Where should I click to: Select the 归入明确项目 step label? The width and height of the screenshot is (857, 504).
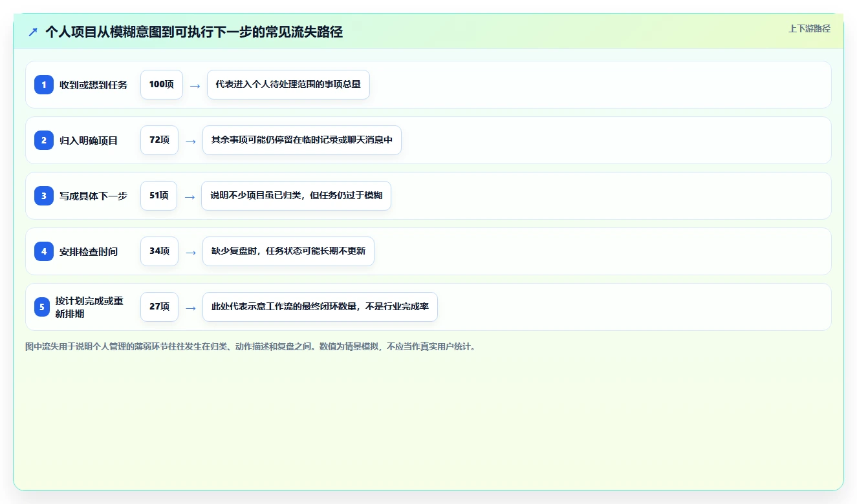click(89, 140)
